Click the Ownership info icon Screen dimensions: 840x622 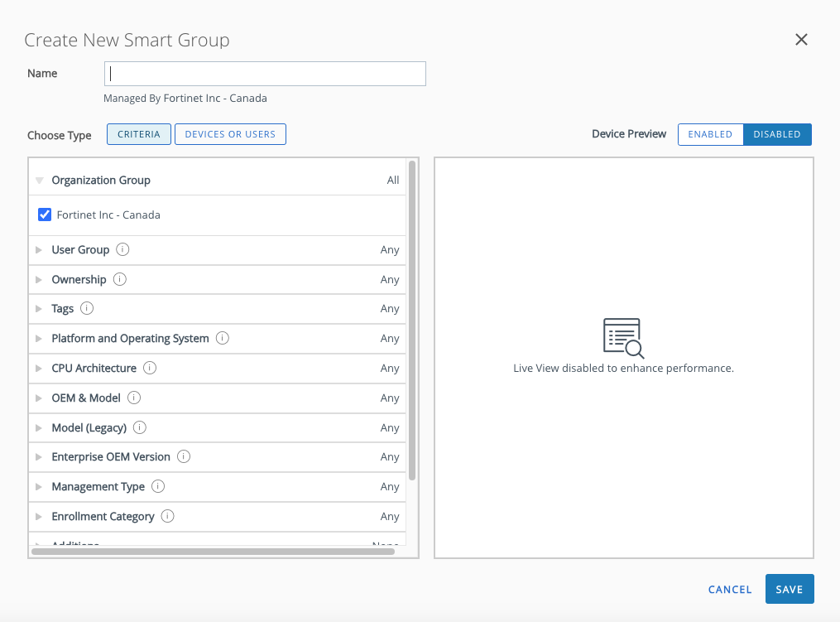pyautogui.click(x=119, y=279)
